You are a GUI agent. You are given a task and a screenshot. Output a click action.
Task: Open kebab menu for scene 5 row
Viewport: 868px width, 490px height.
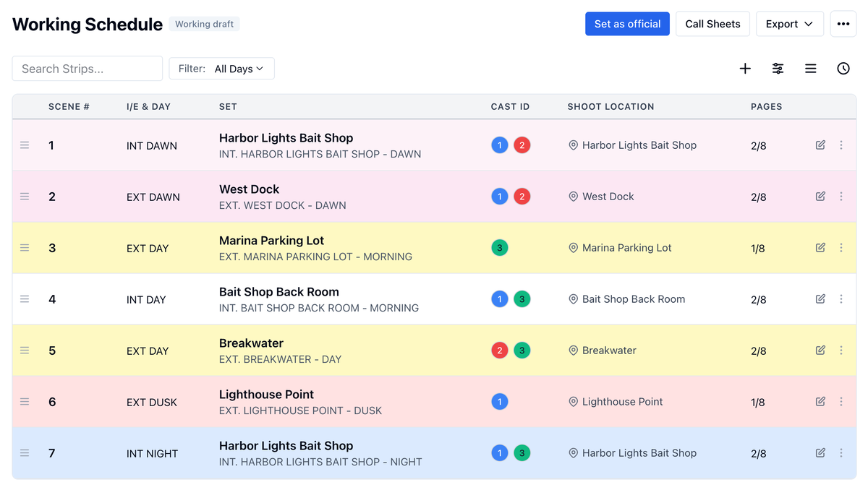coord(841,351)
